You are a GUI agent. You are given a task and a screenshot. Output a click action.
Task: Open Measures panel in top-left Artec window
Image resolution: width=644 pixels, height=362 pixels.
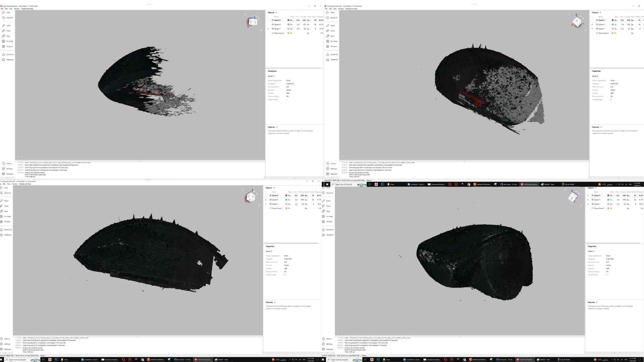(x=8, y=60)
